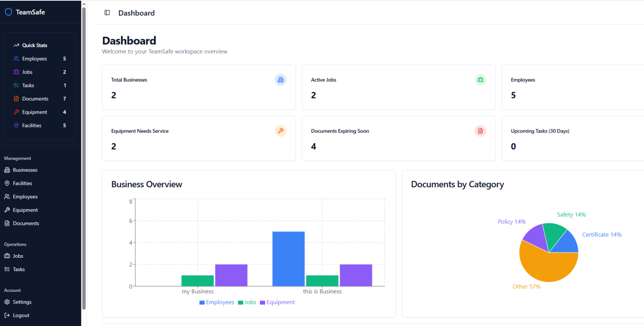Log out using the Logout link

click(21, 315)
